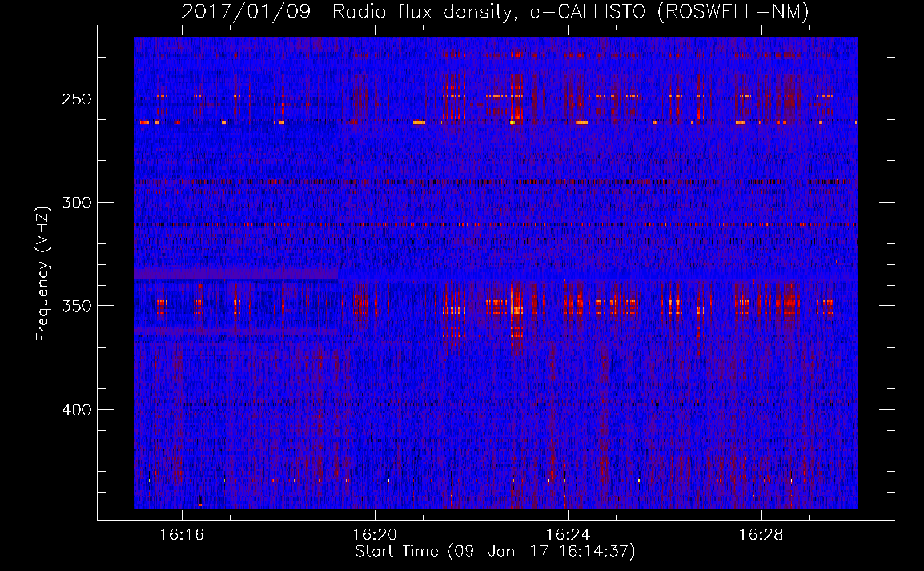Click the '16:28' time axis label
The width and height of the screenshot is (924, 571).
[761, 535]
